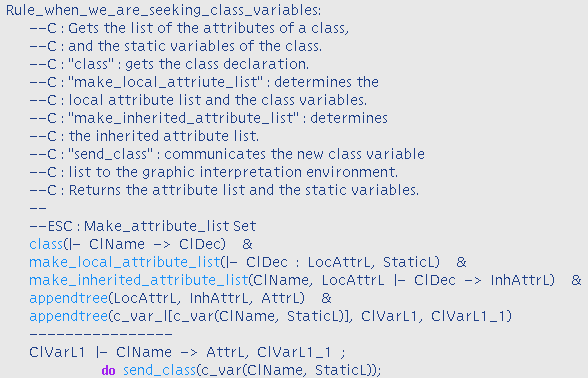Click the dashed inference rule separator line
Screen dimensions: 588x378
[101, 334]
